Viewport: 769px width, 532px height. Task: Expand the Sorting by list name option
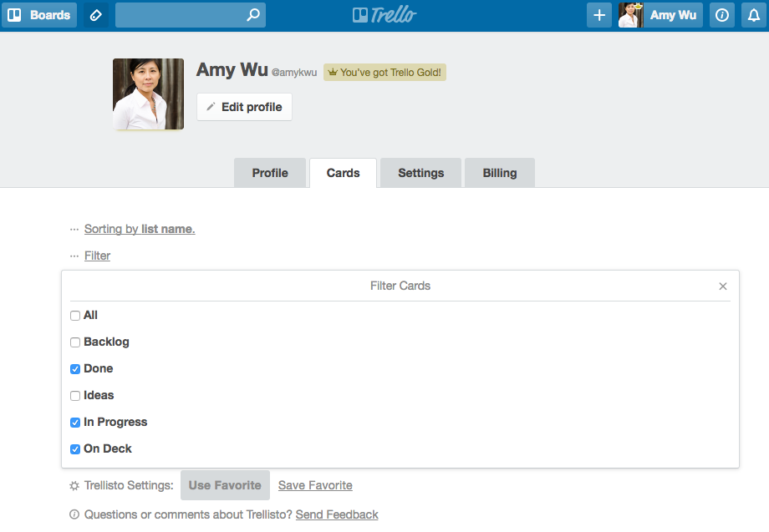[x=140, y=229]
